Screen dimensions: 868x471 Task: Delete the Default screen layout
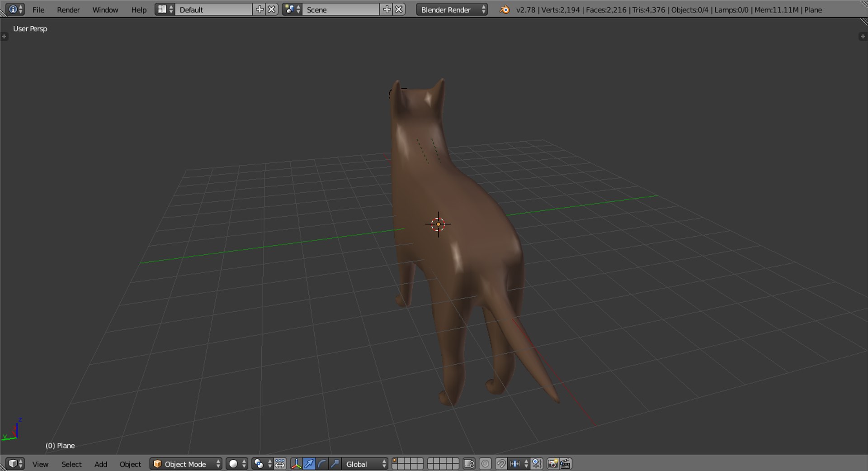pyautogui.click(x=271, y=10)
